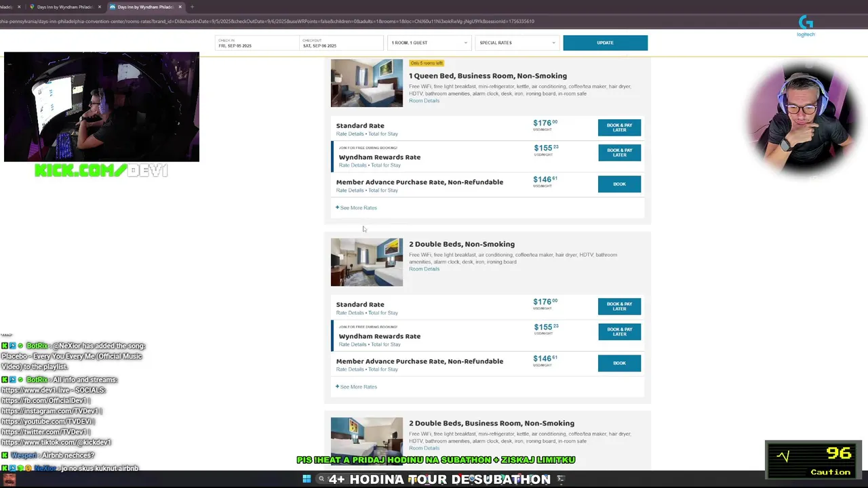Book Member Advance Purchase Rate for 2 Double Beds
868x488 pixels.
pyautogui.click(x=619, y=363)
